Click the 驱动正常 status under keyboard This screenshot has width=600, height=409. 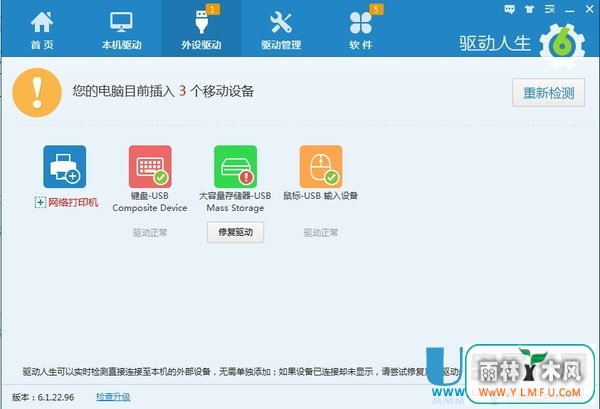click(x=150, y=233)
